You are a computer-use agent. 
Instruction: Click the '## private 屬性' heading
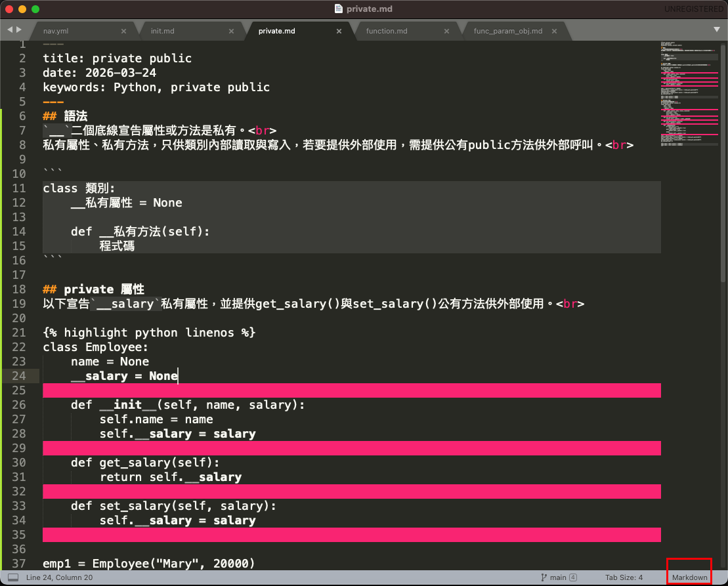[93, 289]
